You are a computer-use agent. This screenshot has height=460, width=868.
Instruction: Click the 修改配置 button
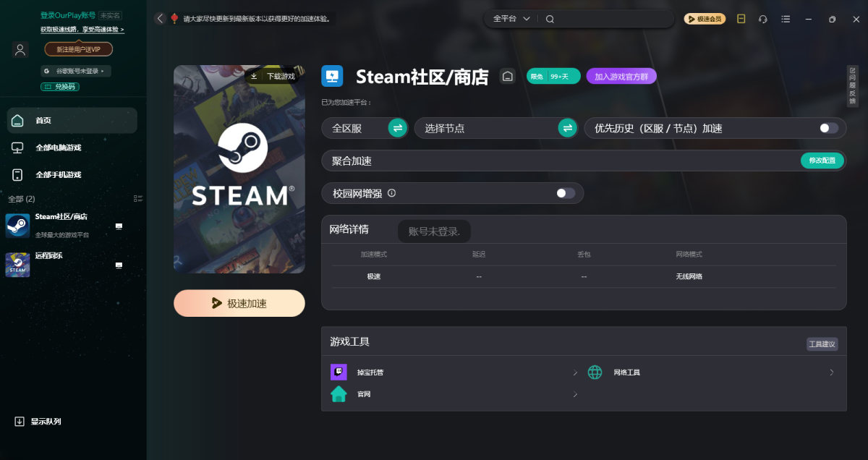click(822, 161)
